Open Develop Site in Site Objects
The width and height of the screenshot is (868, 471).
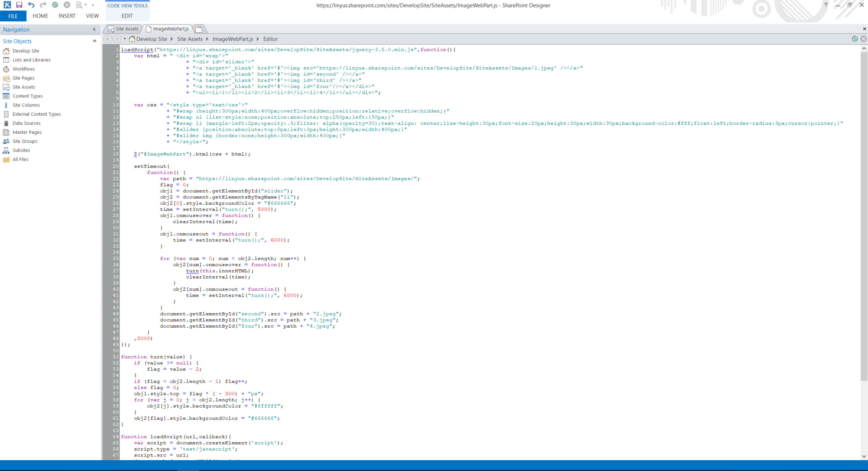tap(26, 51)
